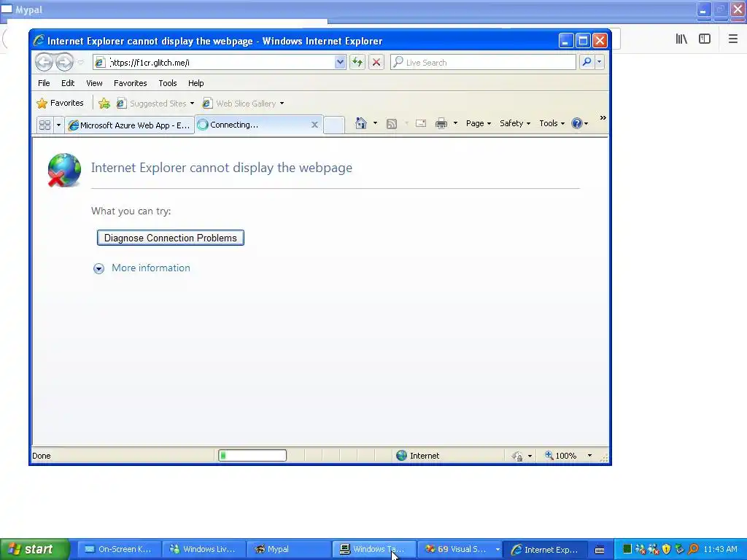Open the Safety command bar menu
Viewport: 747px width, 560px height.
click(x=515, y=123)
